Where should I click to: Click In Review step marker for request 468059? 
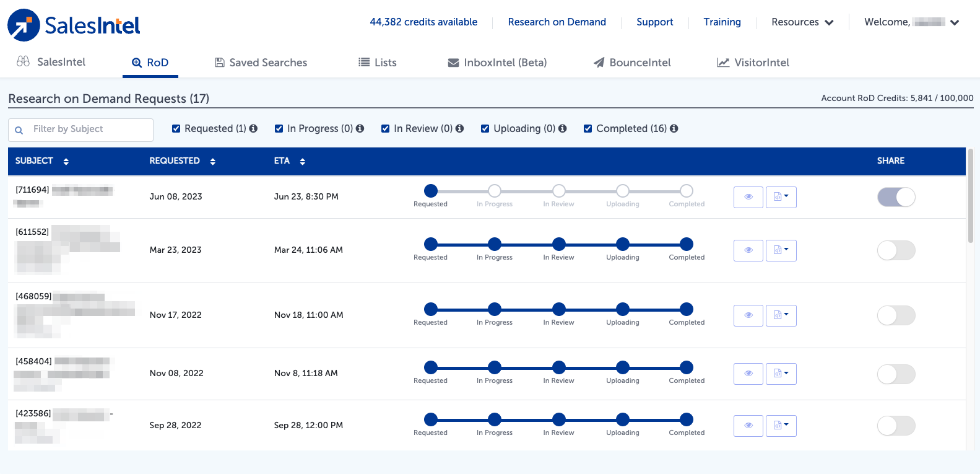coord(559,309)
